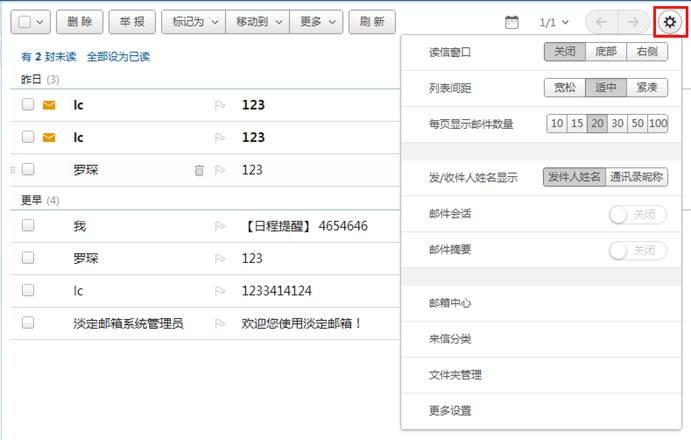Open 来信分类 menu entry
Image resolution: width=691 pixels, height=440 pixels.
click(541, 339)
